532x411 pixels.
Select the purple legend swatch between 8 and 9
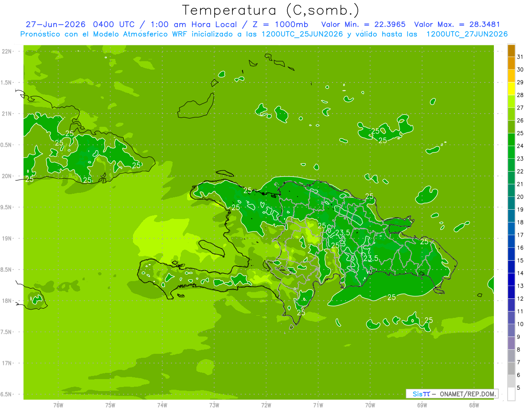[x=511, y=343]
